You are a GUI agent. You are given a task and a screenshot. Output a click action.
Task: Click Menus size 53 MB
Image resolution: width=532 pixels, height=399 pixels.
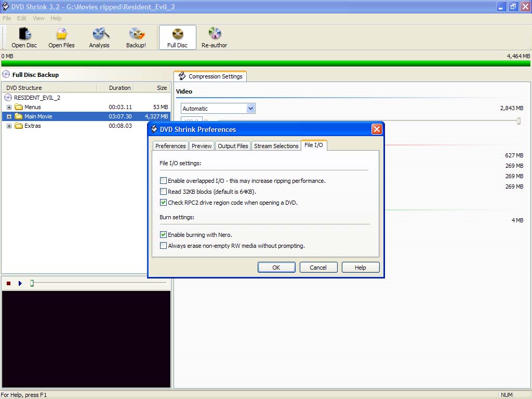(161, 107)
